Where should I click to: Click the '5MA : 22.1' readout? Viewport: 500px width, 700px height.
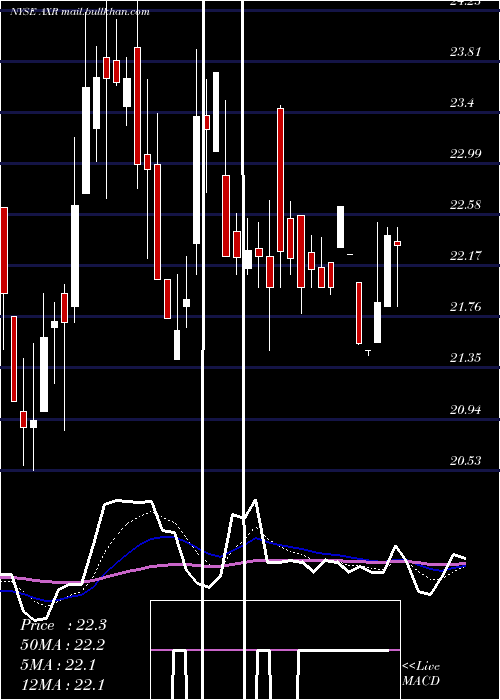coord(58,665)
